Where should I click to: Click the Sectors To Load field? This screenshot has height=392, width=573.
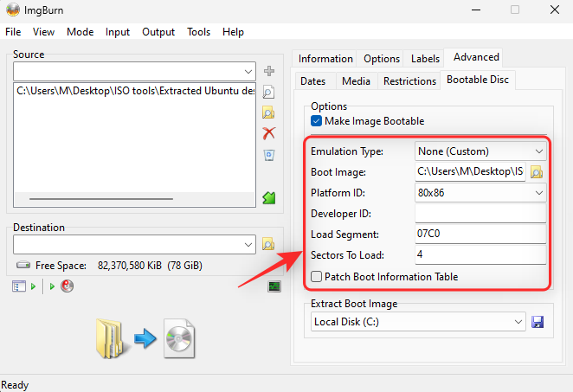coord(480,254)
